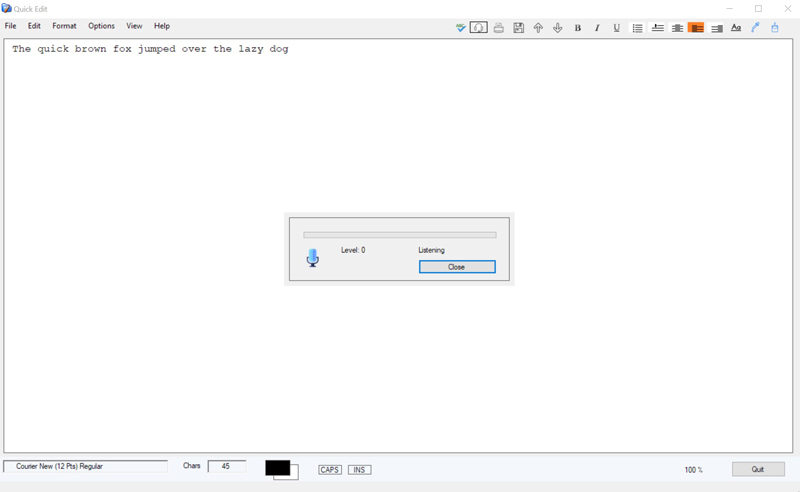Minimize the Quick Edit window

(730, 9)
